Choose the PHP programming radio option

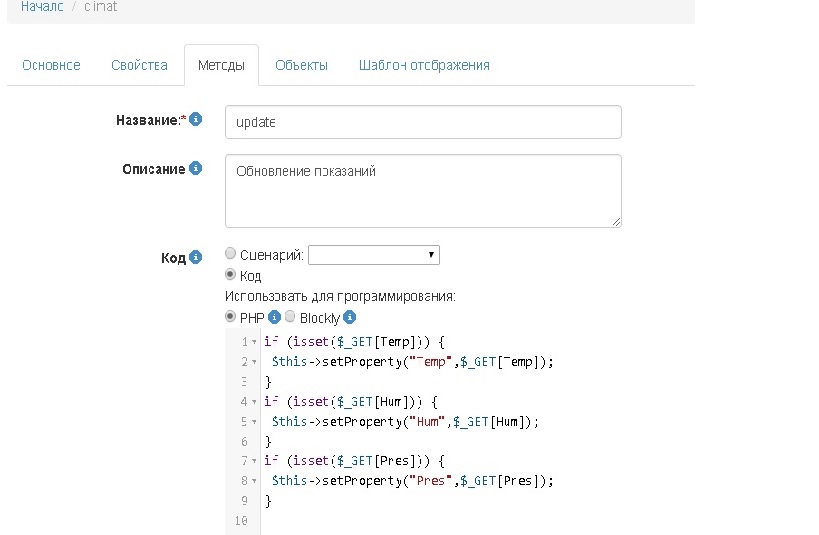[231, 317]
